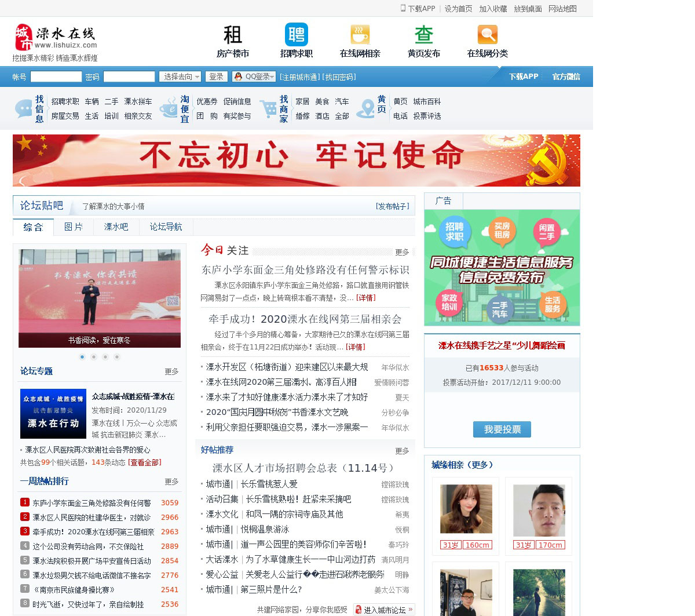
Task: Click the 找商家 shopping cart icon
Action: [x=268, y=108]
